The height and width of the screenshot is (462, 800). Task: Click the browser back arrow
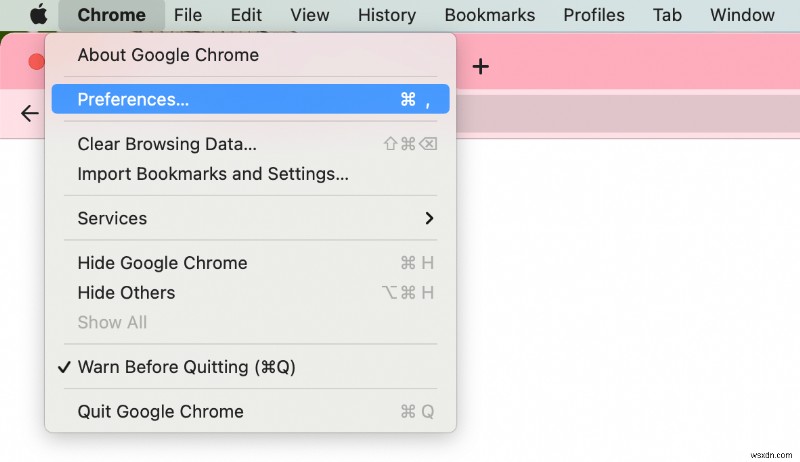tap(30, 113)
